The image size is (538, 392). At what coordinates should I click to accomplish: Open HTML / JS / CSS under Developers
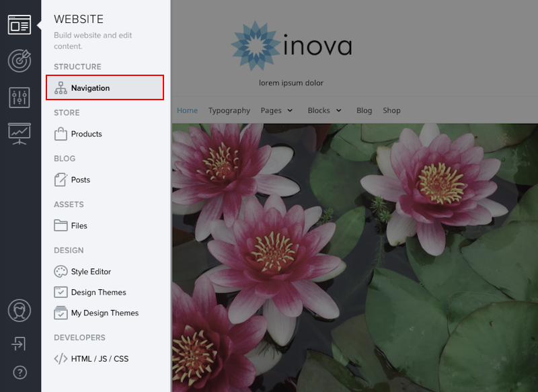[100, 359]
